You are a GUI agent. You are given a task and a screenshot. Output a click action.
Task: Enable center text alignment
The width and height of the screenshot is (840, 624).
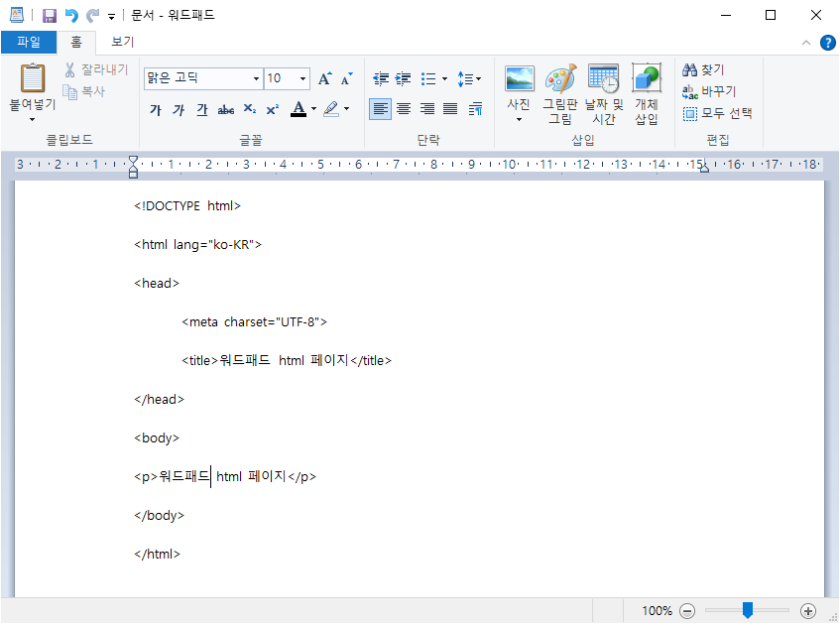click(404, 109)
